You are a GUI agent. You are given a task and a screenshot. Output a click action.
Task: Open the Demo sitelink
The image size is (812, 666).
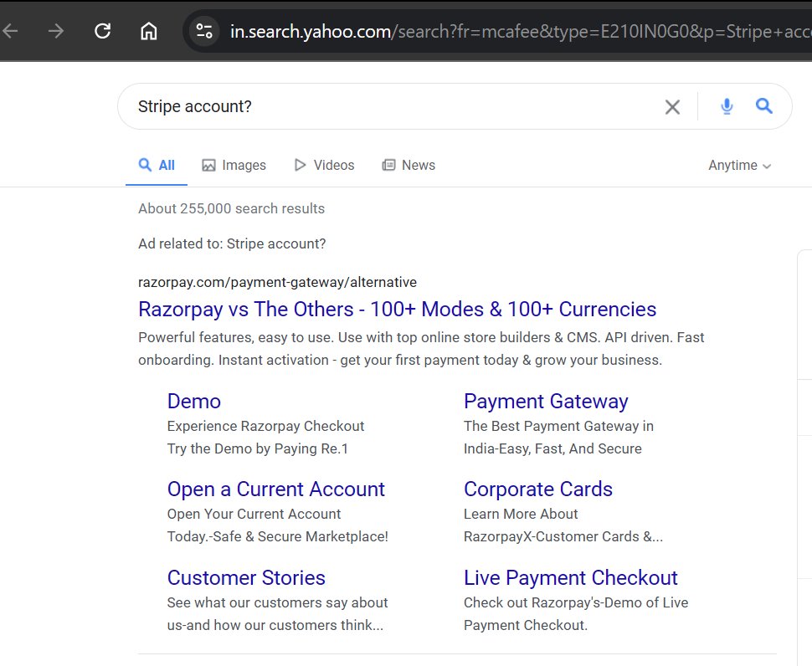click(194, 401)
